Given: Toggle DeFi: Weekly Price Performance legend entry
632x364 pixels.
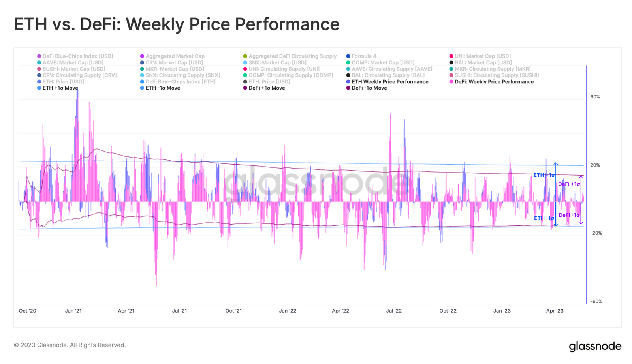Looking at the screenshot, I should pyautogui.click(x=491, y=82).
